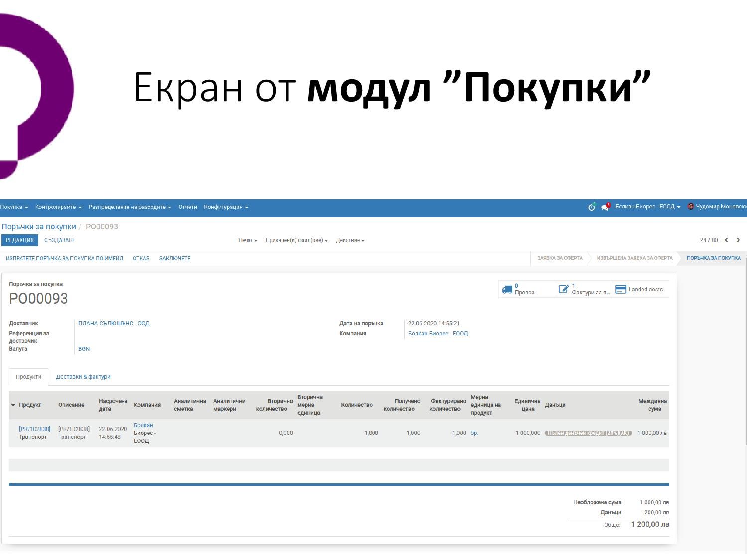This screenshot has width=747, height=560.
Task: Collapse the product table sort caret
Action: coord(13,405)
